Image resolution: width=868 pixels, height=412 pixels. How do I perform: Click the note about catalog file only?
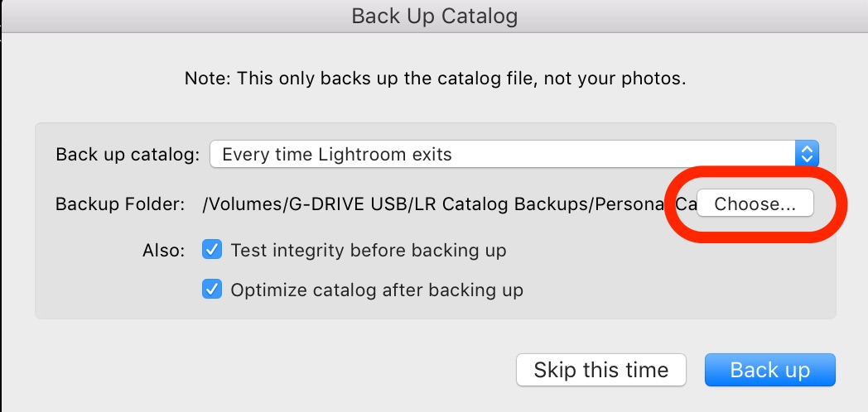tap(435, 79)
